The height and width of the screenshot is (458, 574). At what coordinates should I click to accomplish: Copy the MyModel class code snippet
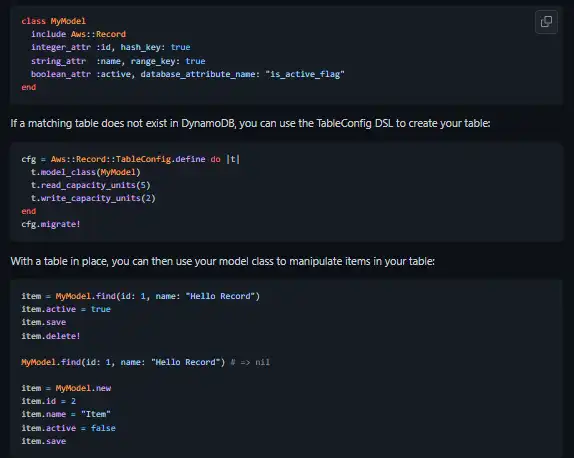pos(546,22)
